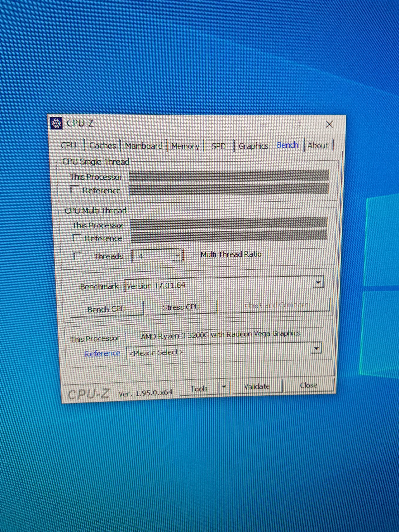The image size is (399, 532).
Task: Minimize the CPU-Z window
Action: [264, 125]
